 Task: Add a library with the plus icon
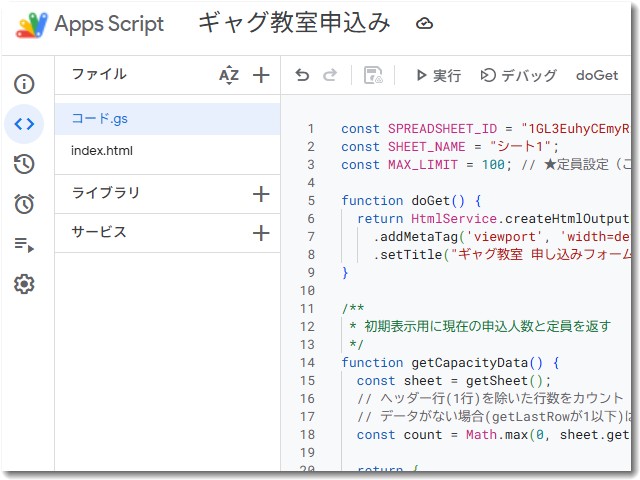(x=261, y=194)
